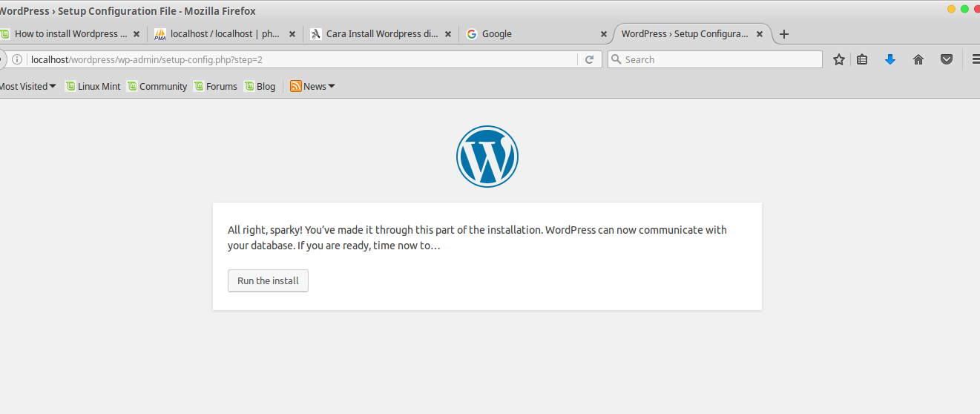Screen dimensions: 980x414
Task: Expand the Most Visited bookmarks dropdown
Action: 27,86
